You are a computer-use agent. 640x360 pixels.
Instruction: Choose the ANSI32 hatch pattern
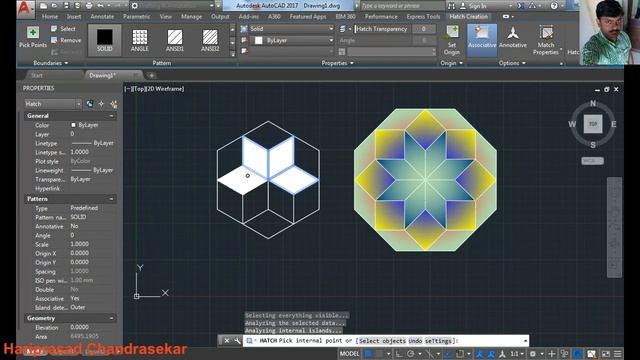(210, 40)
